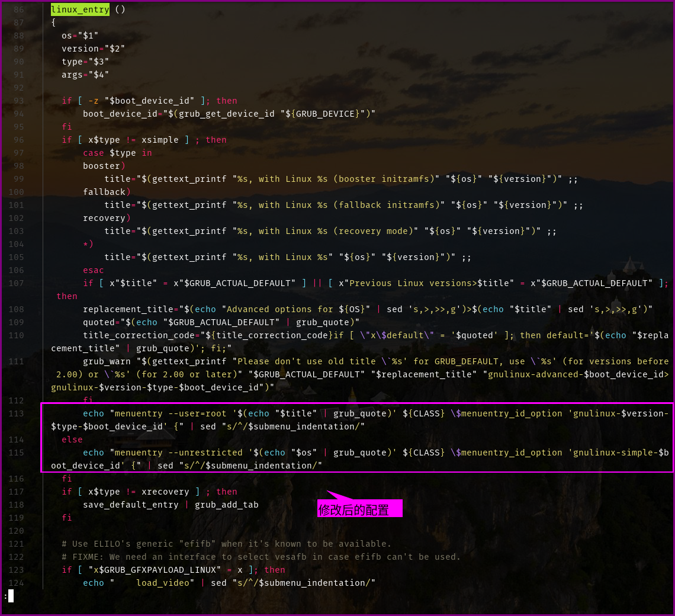Click the highlighted linux_entry function name
Image resolution: width=675 pixels, height=616 pixels.
(80, 9)
